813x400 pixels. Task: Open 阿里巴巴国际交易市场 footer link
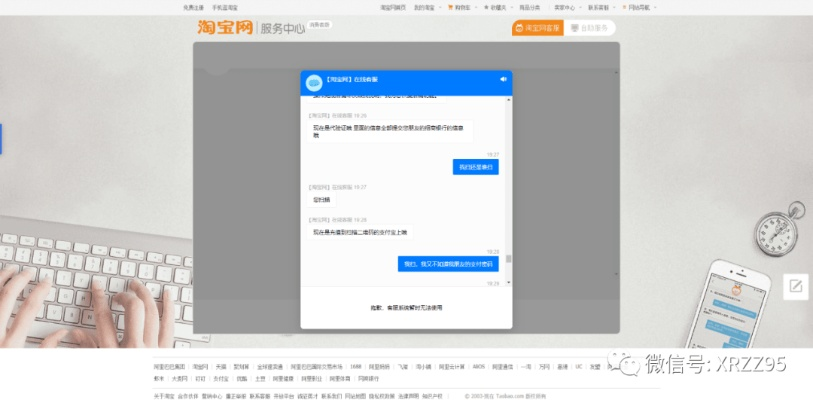click(316, 366)
